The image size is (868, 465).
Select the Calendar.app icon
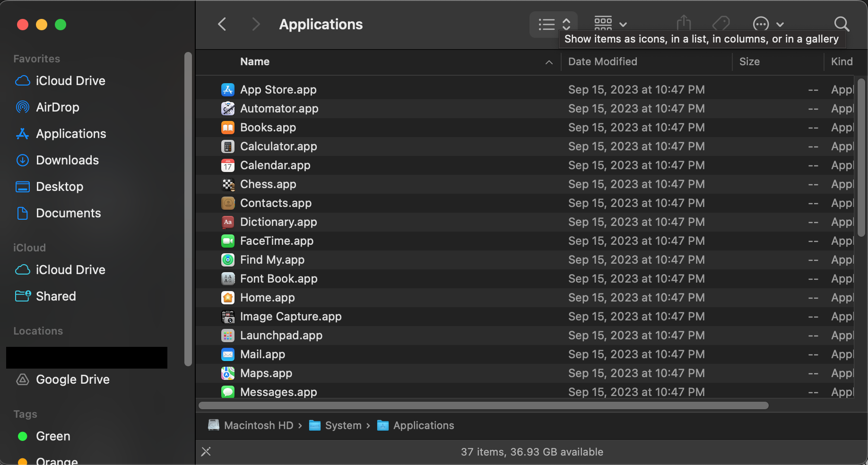pyautogui.click(x=228, y=165)
